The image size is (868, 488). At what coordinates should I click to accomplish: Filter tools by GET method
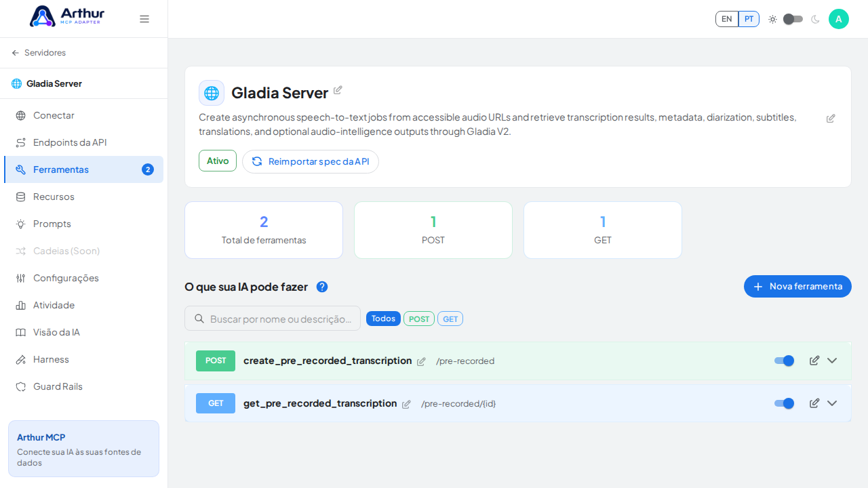[x=450, y=319]
